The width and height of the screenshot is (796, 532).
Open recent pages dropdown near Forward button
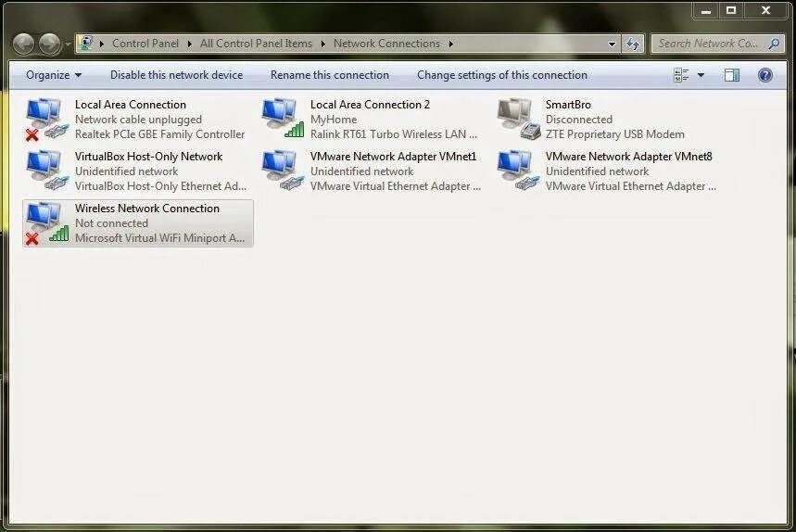coord(68,44)
